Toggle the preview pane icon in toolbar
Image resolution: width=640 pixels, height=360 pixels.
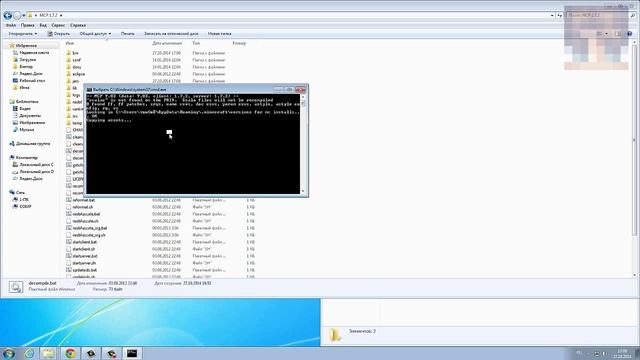[618, 34]
